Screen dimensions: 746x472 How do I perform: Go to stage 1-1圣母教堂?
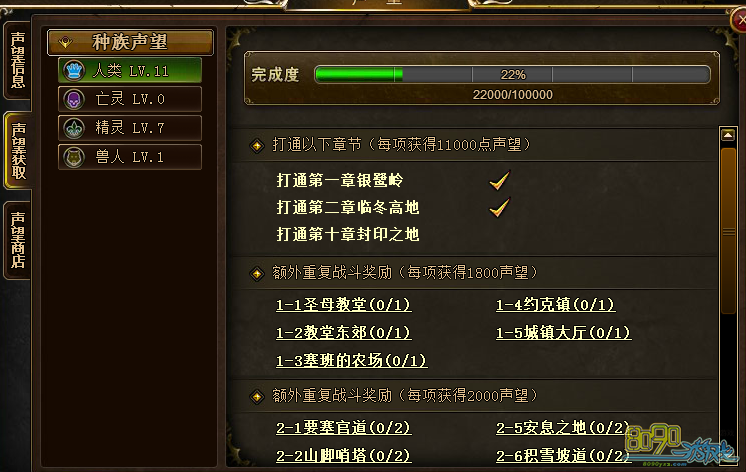click(x=344, y=305)
